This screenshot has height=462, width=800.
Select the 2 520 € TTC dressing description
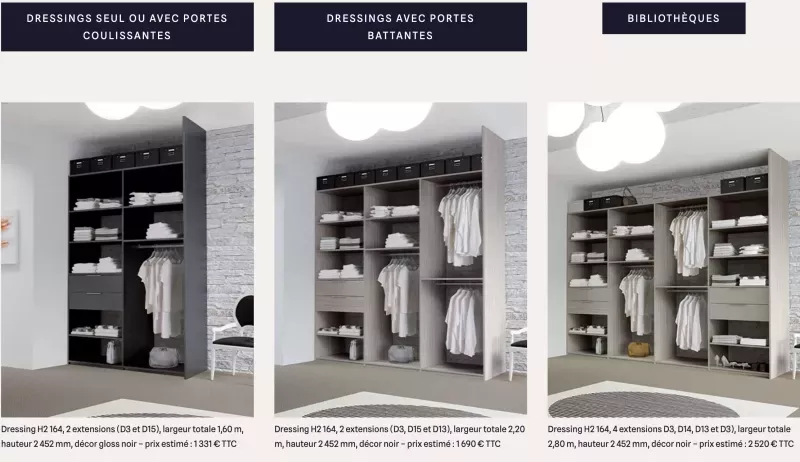[x=671, y=437]
